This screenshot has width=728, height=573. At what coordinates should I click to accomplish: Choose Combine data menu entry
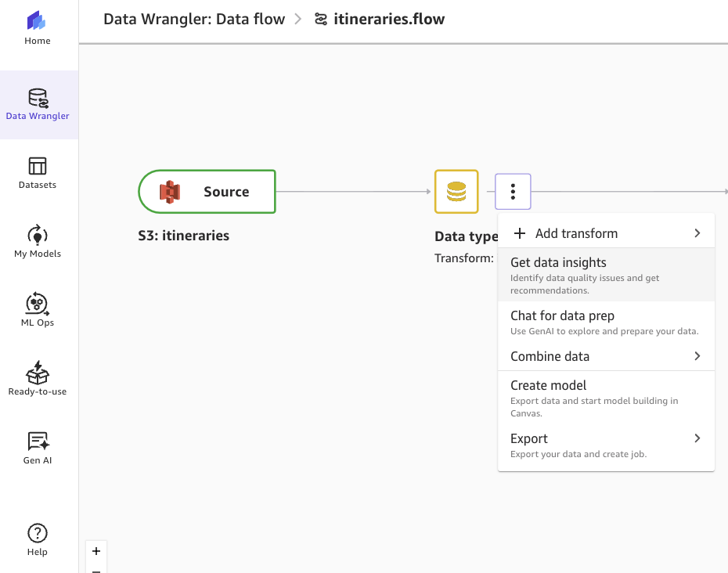pos(606,356)
